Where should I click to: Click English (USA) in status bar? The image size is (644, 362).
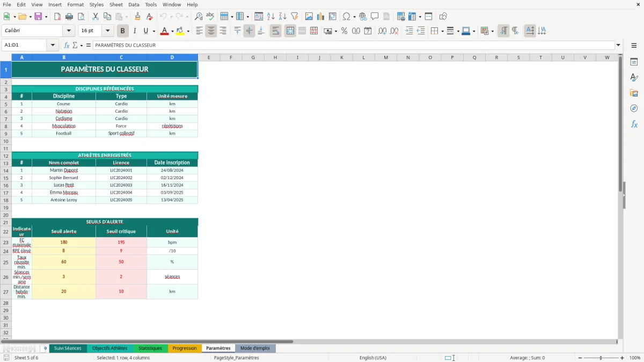pos(373,358)
